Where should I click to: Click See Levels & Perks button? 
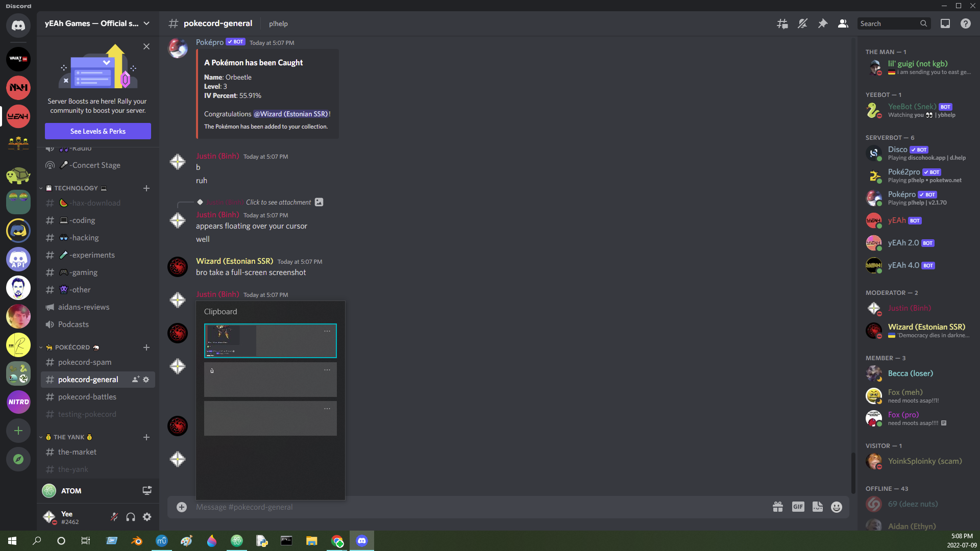point(98,131)
